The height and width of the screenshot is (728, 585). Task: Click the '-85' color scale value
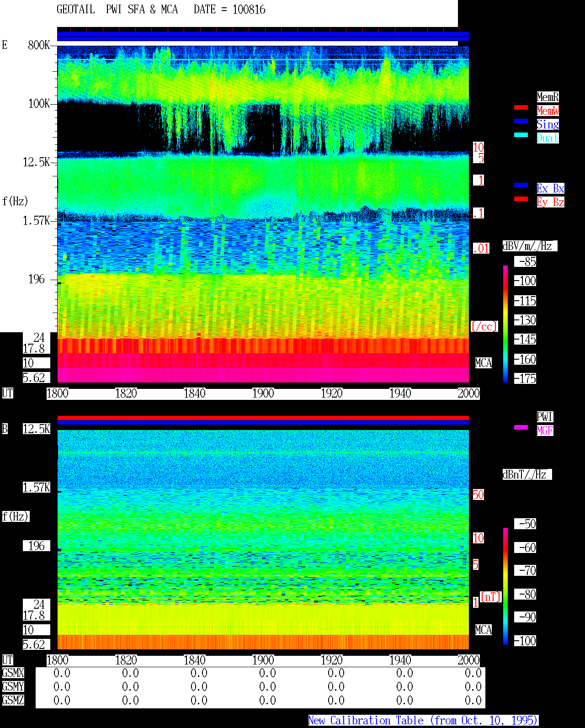click(x=525, y=261)
